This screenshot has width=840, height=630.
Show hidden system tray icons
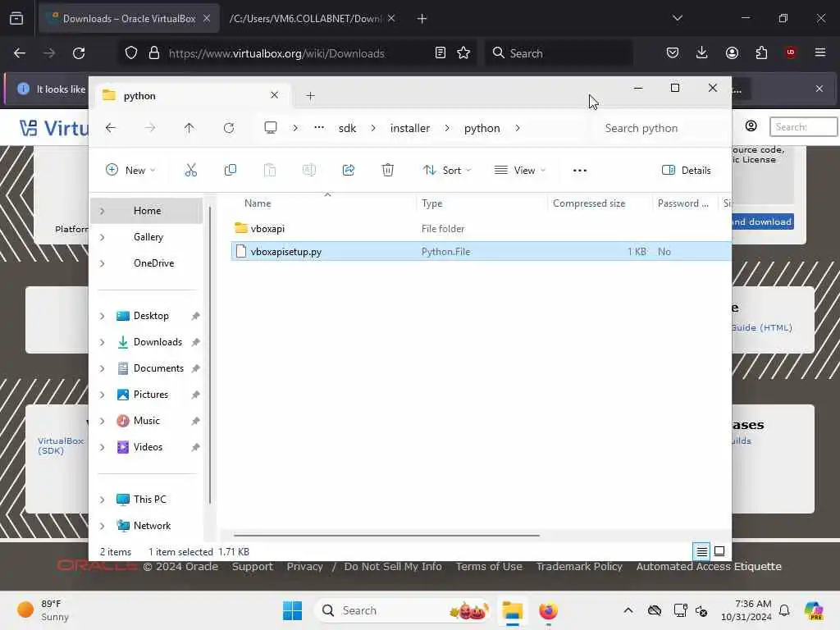pos(628,610)
